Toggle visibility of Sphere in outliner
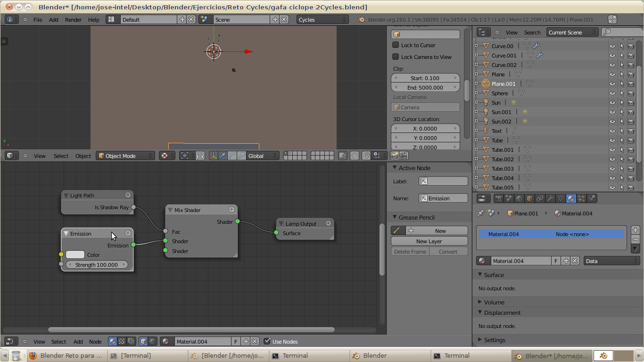644x362 pixels. tap(612, 93)
